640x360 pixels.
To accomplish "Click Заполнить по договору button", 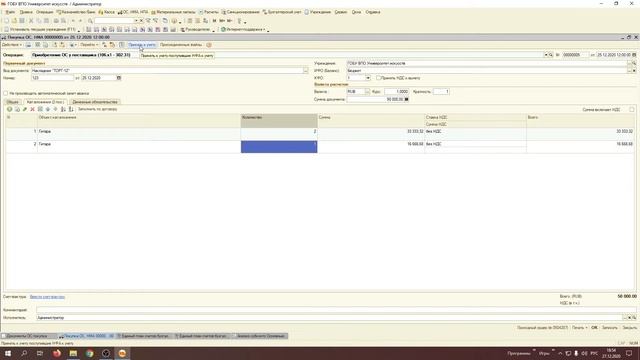I will (x=97, y=109).
